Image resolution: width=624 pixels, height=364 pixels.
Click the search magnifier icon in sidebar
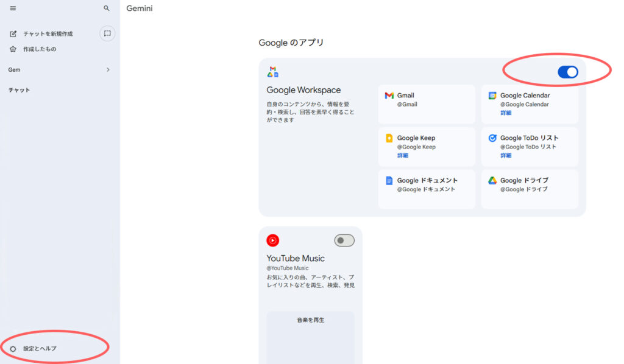point(107,9)
